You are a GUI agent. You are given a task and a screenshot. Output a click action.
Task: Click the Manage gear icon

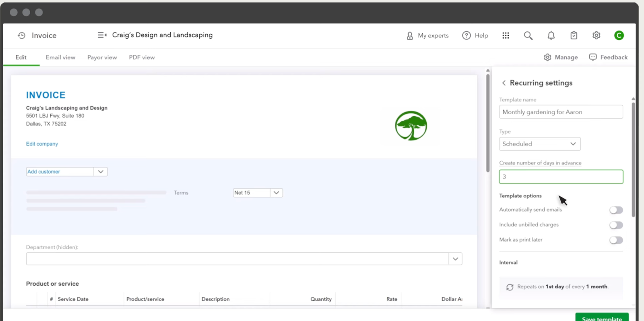(x=547, y=57)
